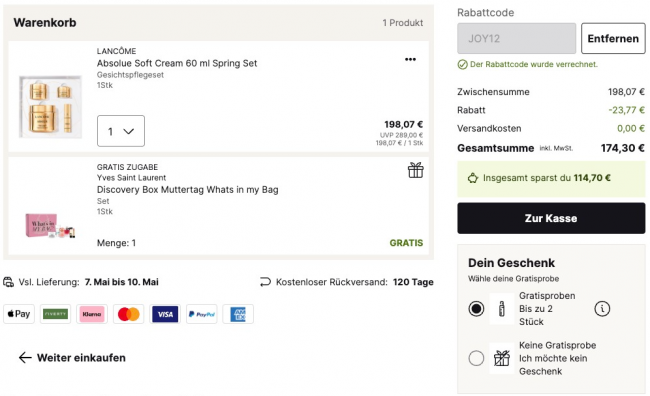650x396 pixels.
Task: Click the LANCÔME brand name
Action: 116,51
